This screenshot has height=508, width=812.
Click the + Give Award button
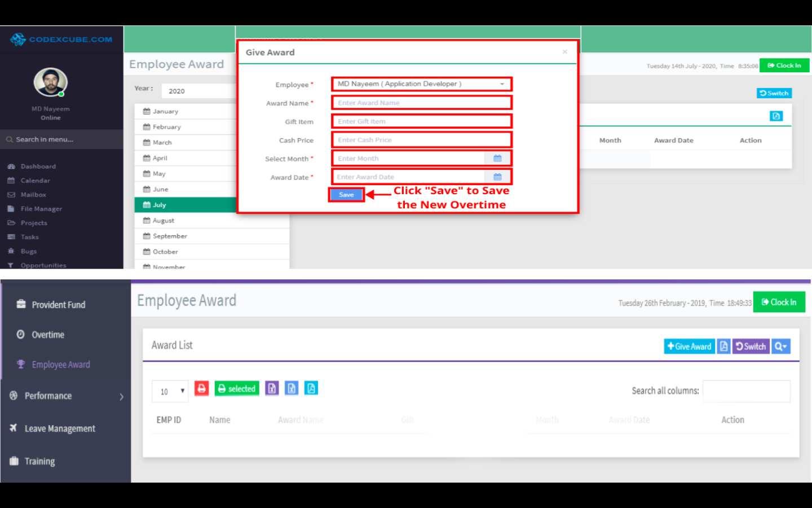coord(689,347)
